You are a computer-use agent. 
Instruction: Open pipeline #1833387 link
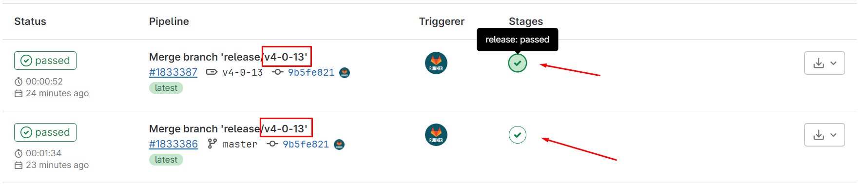173,72
